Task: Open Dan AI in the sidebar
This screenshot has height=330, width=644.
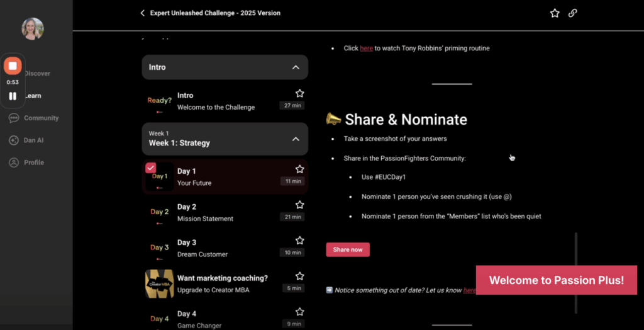Action: 33,140
